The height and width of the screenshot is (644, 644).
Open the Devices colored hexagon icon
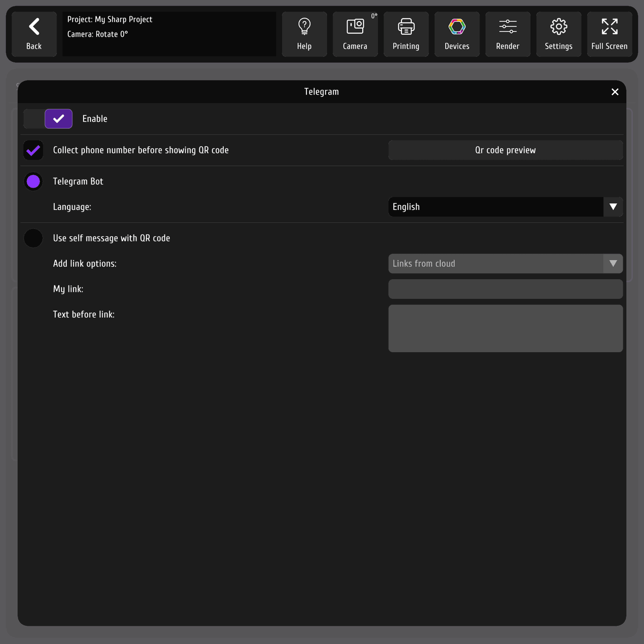coord(457,34)
